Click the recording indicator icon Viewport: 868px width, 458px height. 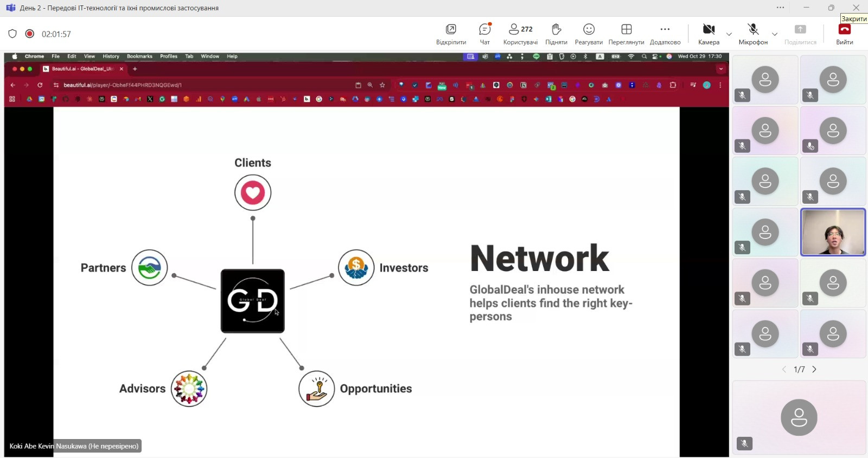pyautogui.click(x=30, y=34)
